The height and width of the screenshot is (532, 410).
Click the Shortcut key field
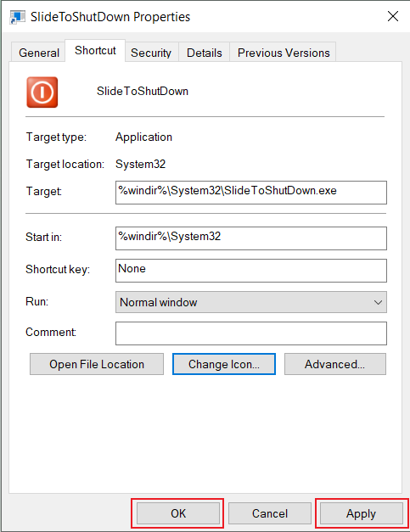click(x=250, y=271)
